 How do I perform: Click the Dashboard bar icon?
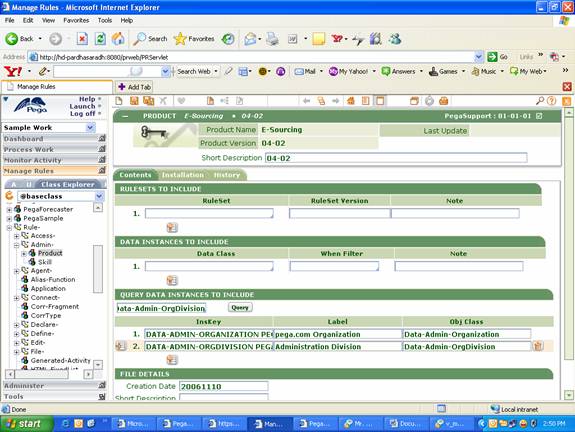(102, 139)
